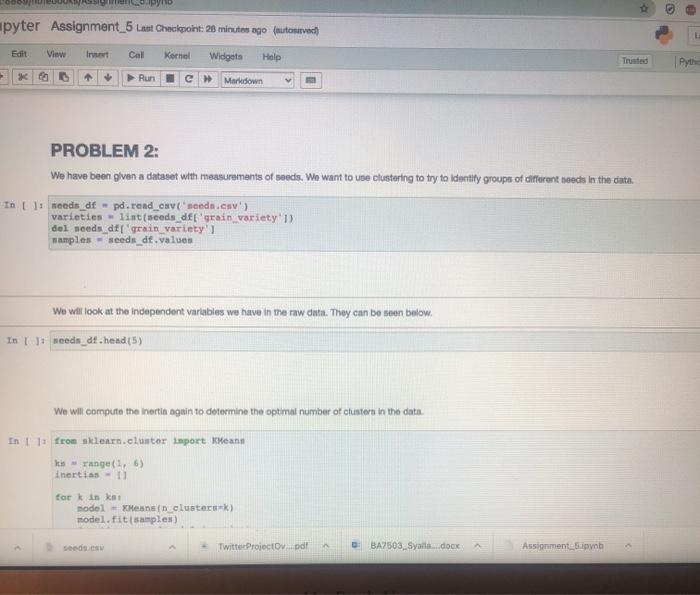Image resolution: width=700 pixels, height=595 pixels.
Task: Click into the KMeans import code cell
Action: pos(375,480)
